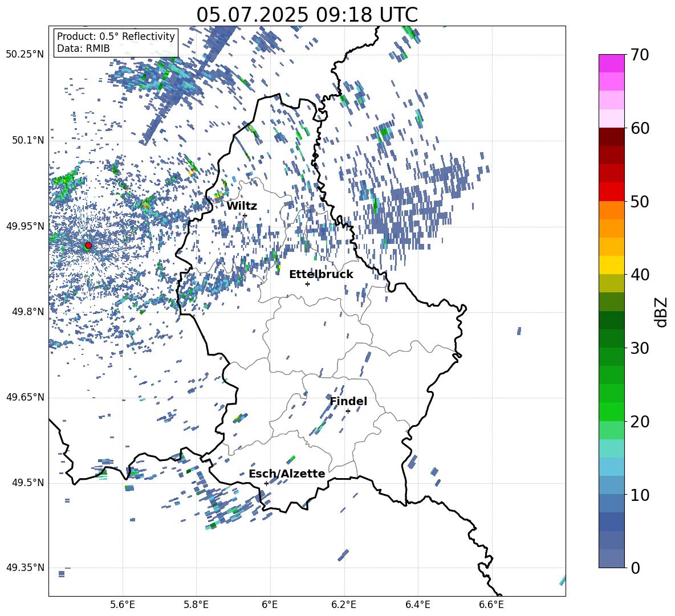Click the dark maroon colorbar band below 60
The image size is (675, 616).
pos(611,137)
